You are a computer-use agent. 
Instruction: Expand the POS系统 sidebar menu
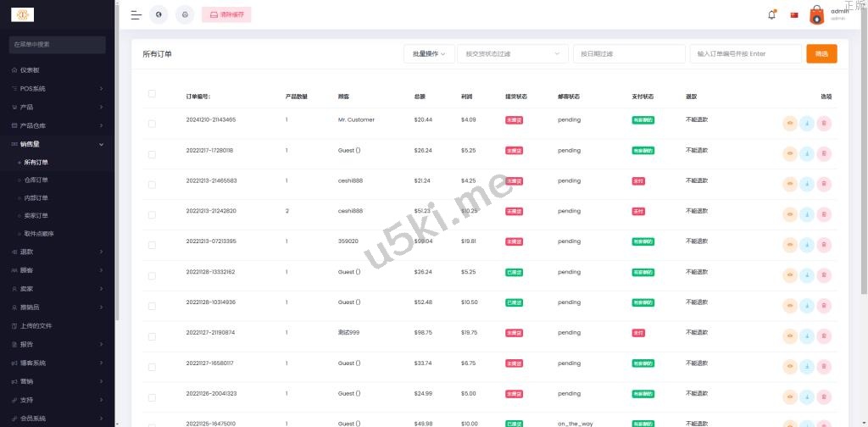tap(57, 88)
